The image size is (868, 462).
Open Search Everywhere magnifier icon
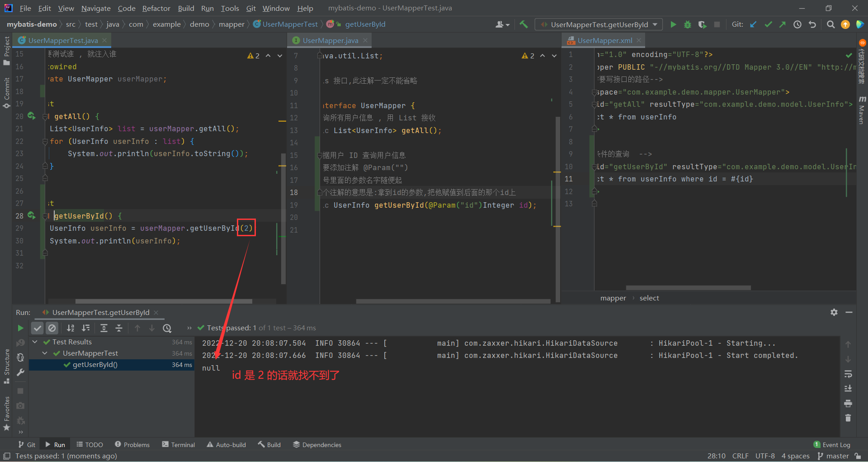pos(830,24)
